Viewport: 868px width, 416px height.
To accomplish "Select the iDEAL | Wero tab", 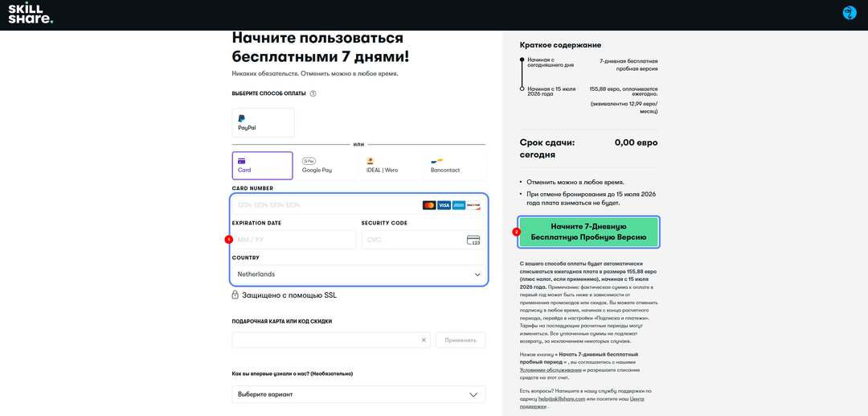I will click(391, 166).
